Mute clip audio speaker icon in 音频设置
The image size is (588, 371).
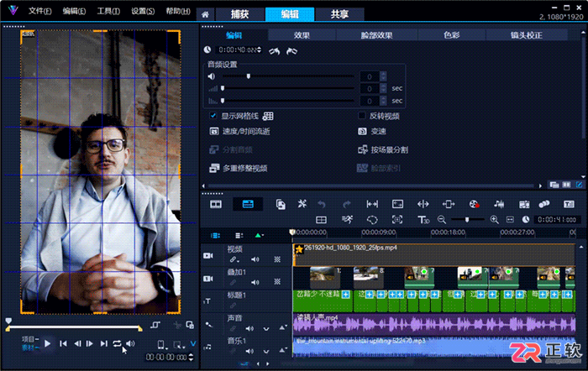212,76
